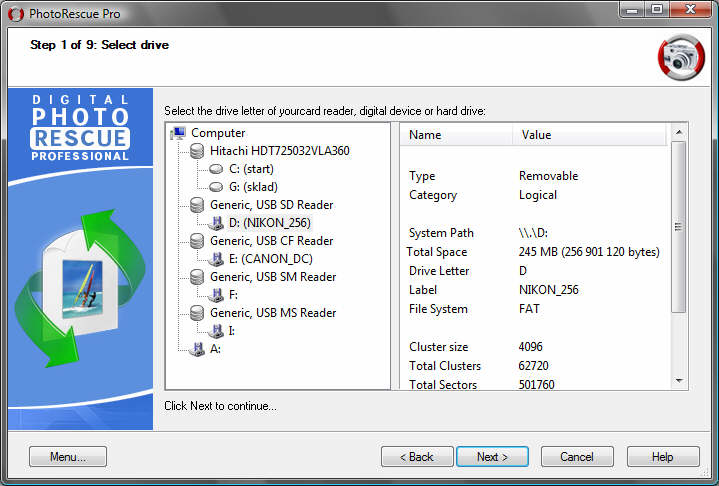Screen dimensions: 719x486
Task: Click the Computer icon in the drive tree
Action: tap(178, 133)
